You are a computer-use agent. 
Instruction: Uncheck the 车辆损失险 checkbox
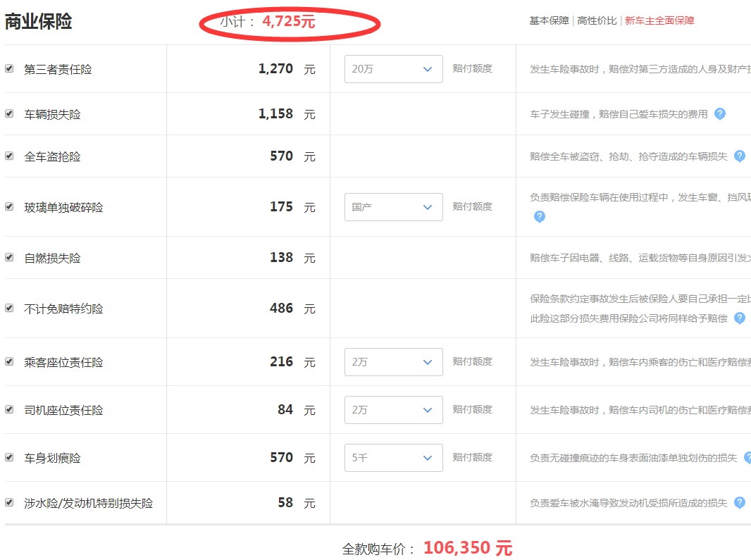[x=9, y=113]
